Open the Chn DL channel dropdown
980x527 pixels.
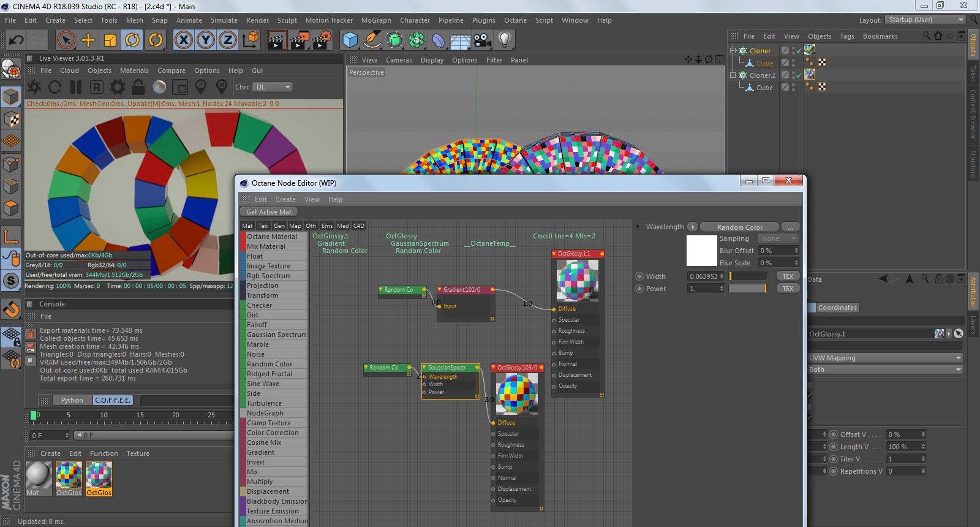pyautogui.click(x=273, y=87)
